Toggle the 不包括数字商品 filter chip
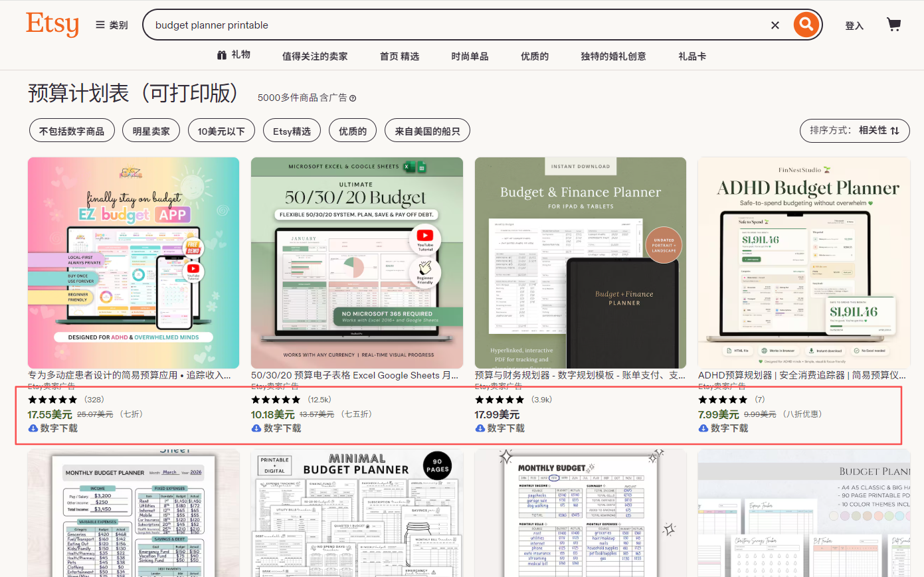This screenshot has width=924, height=577. [72, 131]
